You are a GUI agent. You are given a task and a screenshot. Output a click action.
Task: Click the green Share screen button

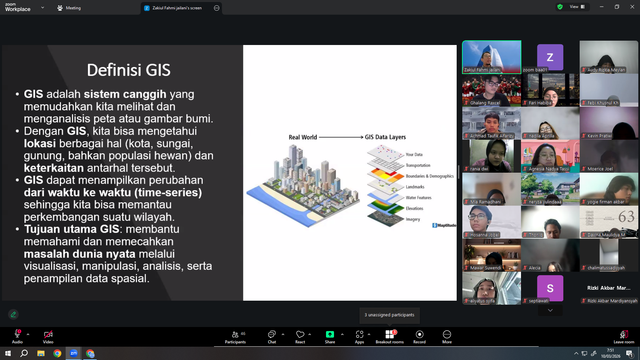tap(330, 337)
